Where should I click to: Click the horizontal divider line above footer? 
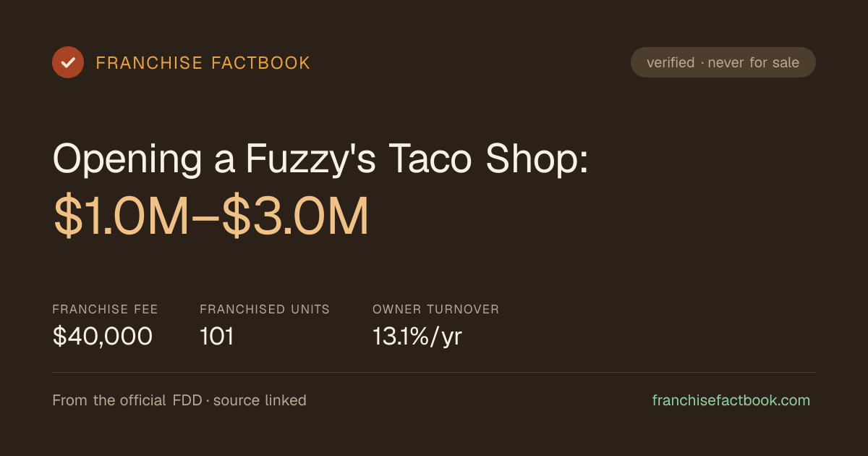434,372
